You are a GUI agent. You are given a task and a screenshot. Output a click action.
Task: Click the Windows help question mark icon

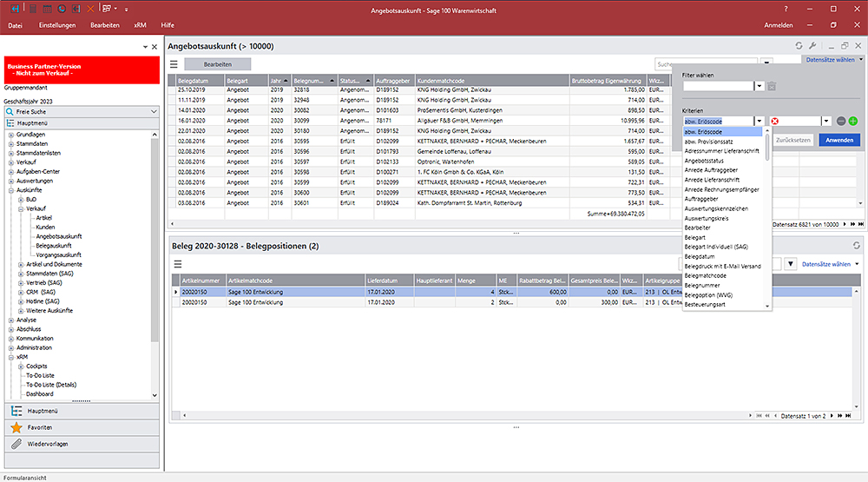(786, 9)
